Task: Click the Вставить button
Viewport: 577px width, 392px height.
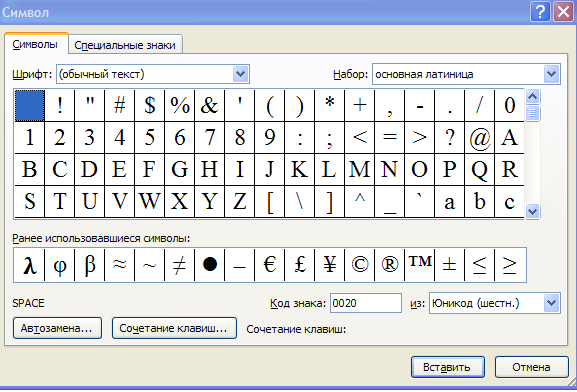Action: click(x=447, y=367)
